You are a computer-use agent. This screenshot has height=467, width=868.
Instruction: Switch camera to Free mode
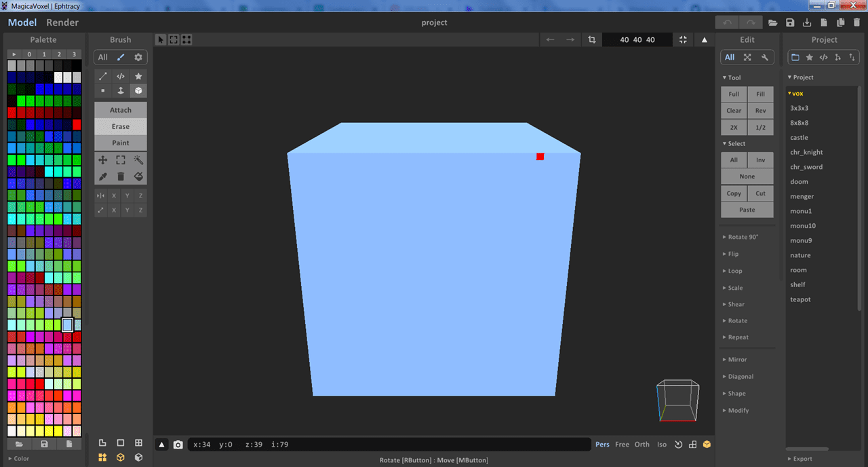(622, 445)
